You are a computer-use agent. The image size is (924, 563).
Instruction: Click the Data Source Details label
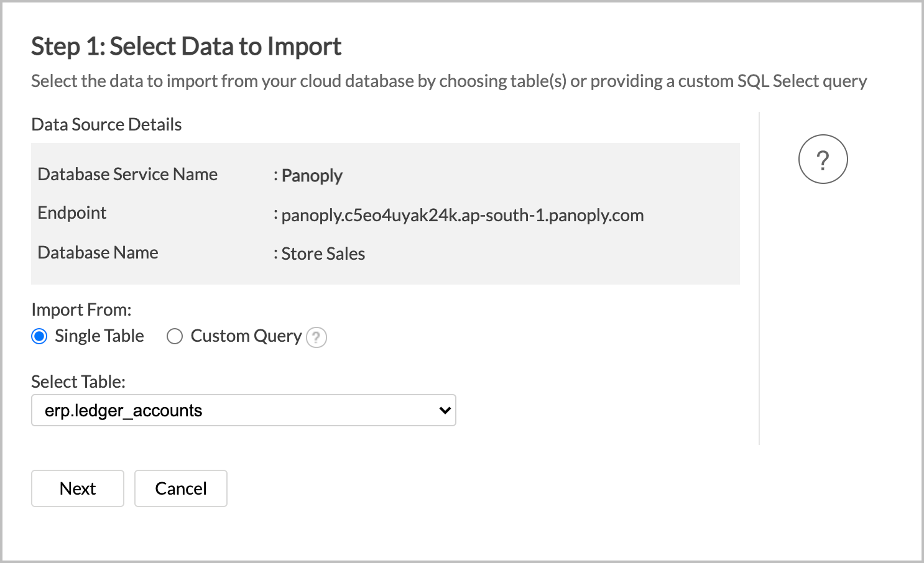coord(106,124)
